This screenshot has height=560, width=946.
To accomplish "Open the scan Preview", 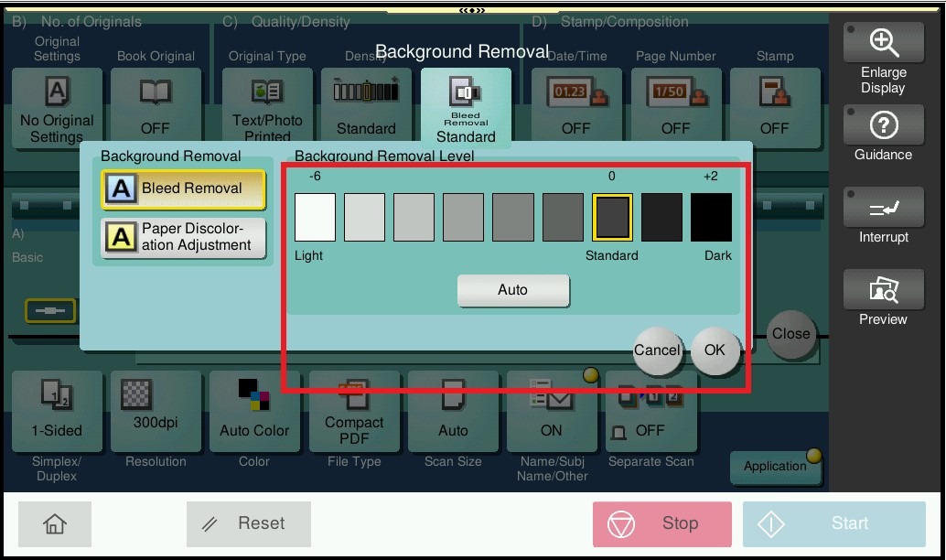I will tap(883, 300).
